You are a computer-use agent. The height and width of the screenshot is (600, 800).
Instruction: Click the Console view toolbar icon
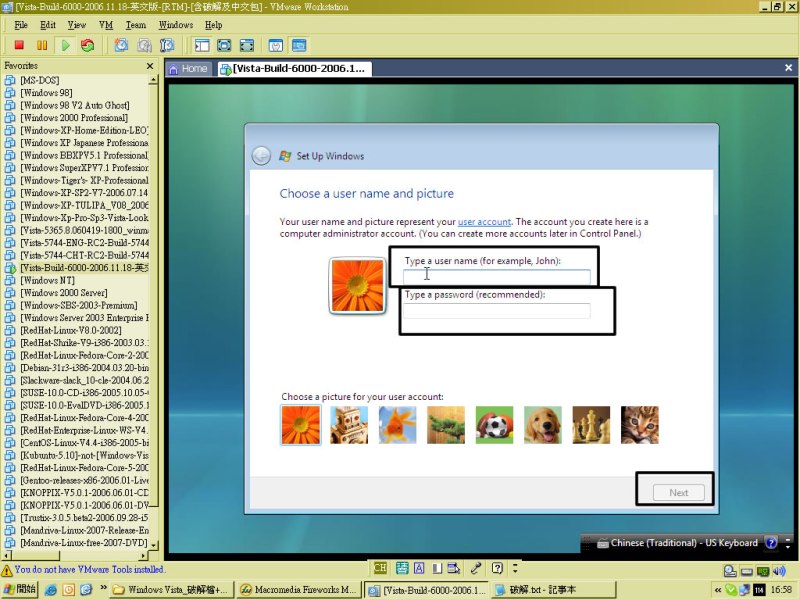coord(299,45)
